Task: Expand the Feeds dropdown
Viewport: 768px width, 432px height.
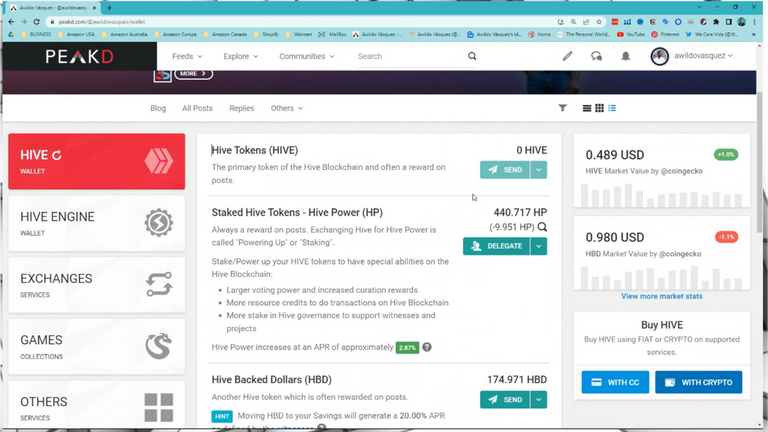Action: pos(187,56)
